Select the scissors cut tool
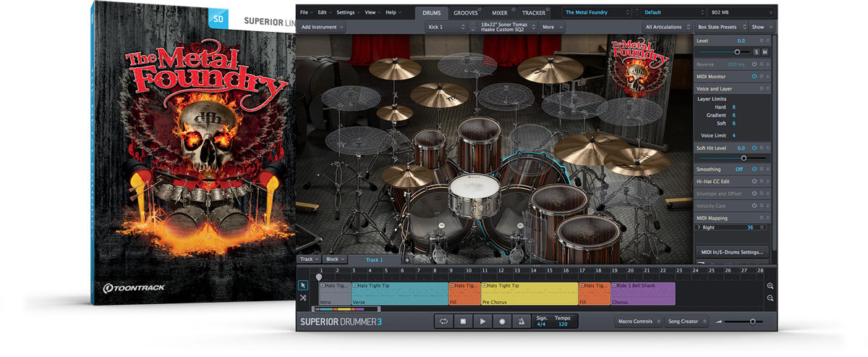 [303, 298]
